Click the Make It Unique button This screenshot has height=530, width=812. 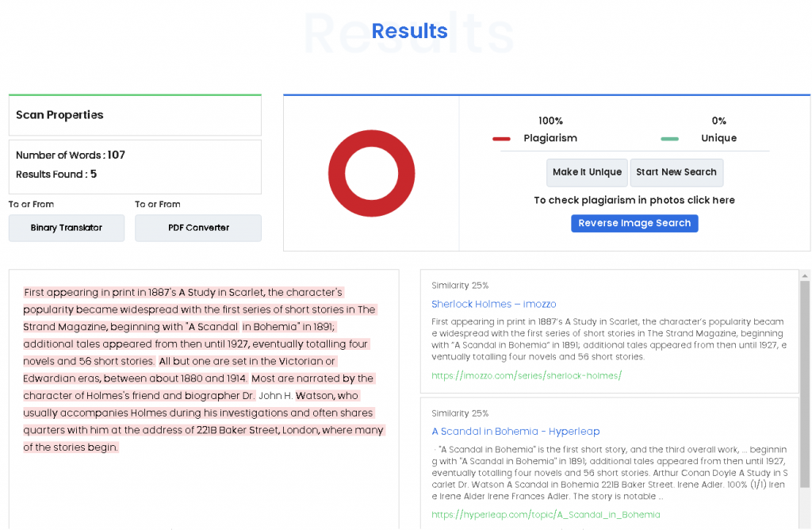pyautogui.click(x=587, y=172)
